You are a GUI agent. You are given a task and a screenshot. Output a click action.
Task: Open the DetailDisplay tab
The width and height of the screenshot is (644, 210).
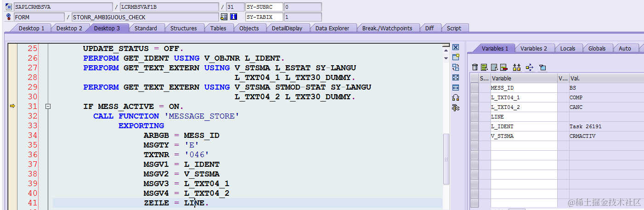[287, 28]
